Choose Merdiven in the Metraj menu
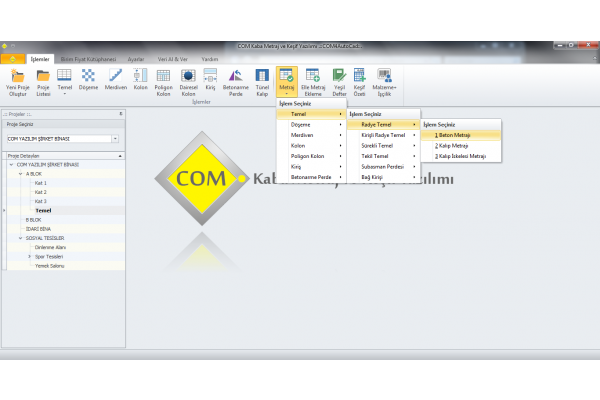Viewport: 600px width, 400px height. tap(311, 135)
